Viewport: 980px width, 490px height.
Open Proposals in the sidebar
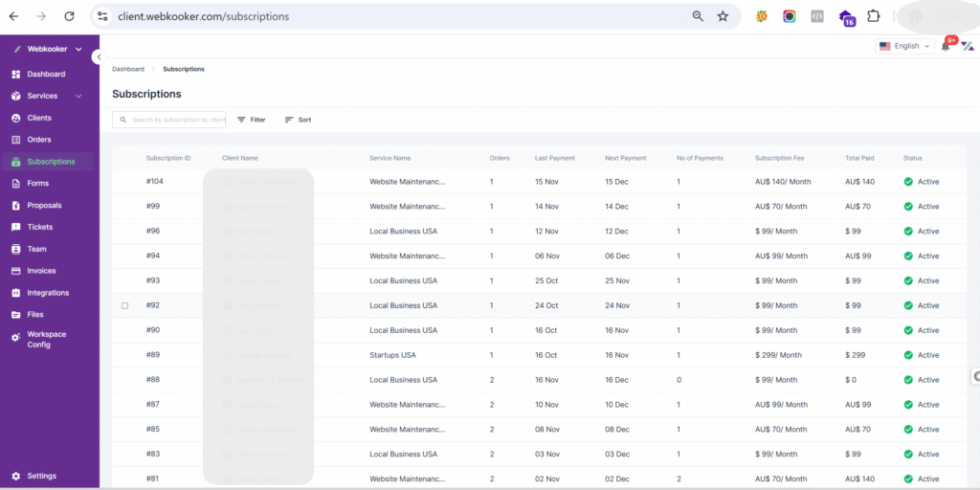click(44, 205)
